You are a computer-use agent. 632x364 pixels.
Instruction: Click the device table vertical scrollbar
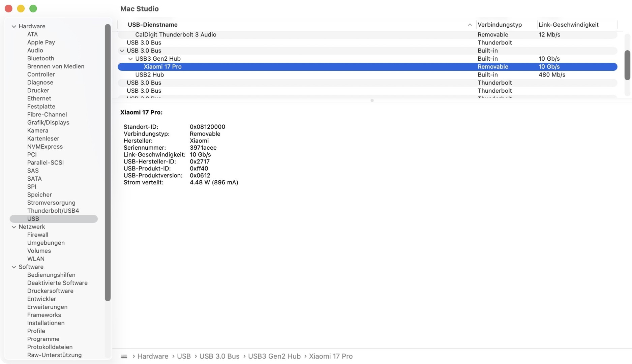coord(627,65)
